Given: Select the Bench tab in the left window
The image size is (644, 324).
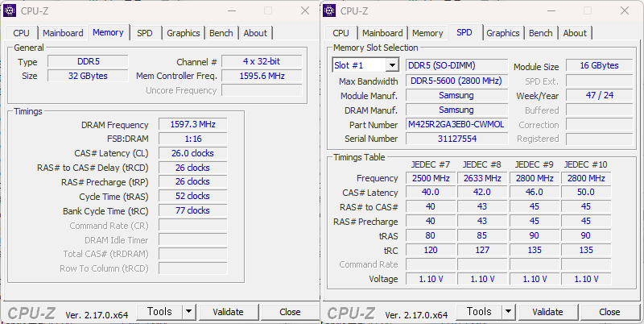Looking at the screenshot, I should pyautogui.click(x=221, y=33).
